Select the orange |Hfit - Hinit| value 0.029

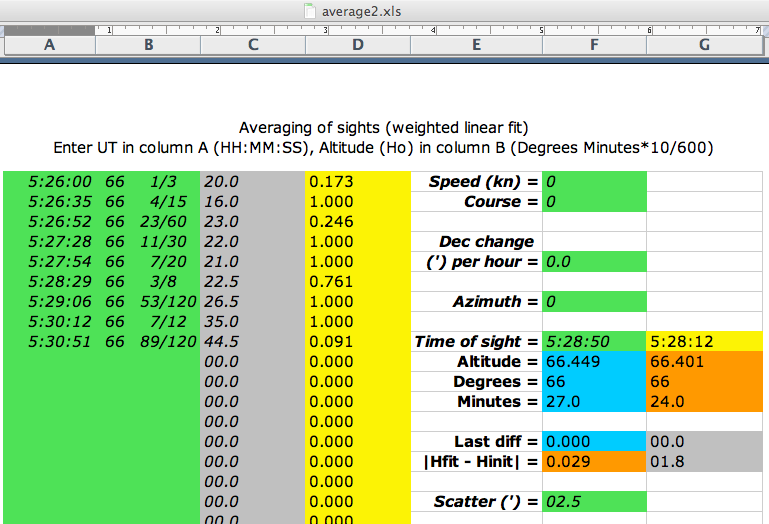593,462
